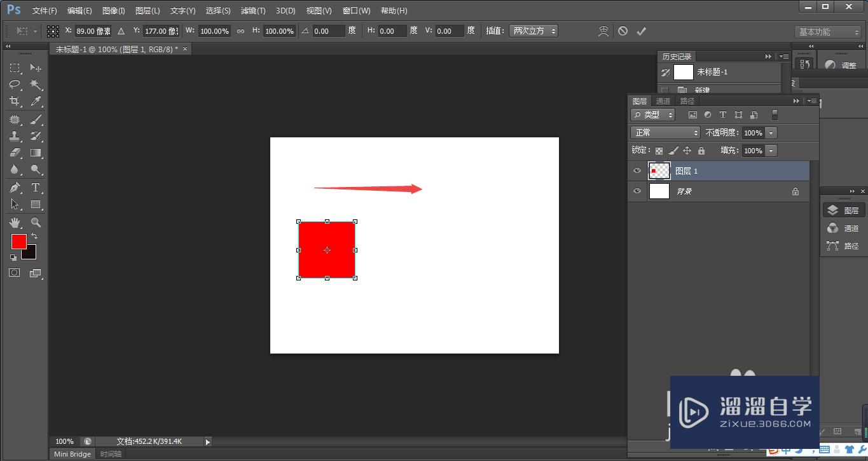
Task: Select the Crop tool
Action: pos(15,101)
